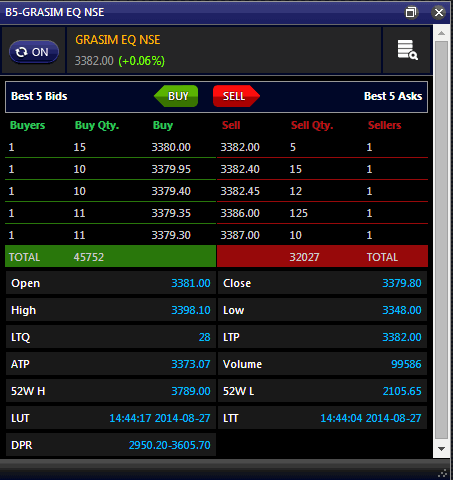
Task: Click the green BUY arrow button
Action: (176, 96)
